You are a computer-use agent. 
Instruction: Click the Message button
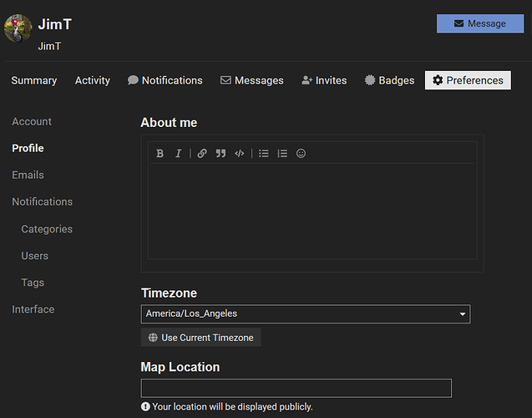[x=480, y=23]
